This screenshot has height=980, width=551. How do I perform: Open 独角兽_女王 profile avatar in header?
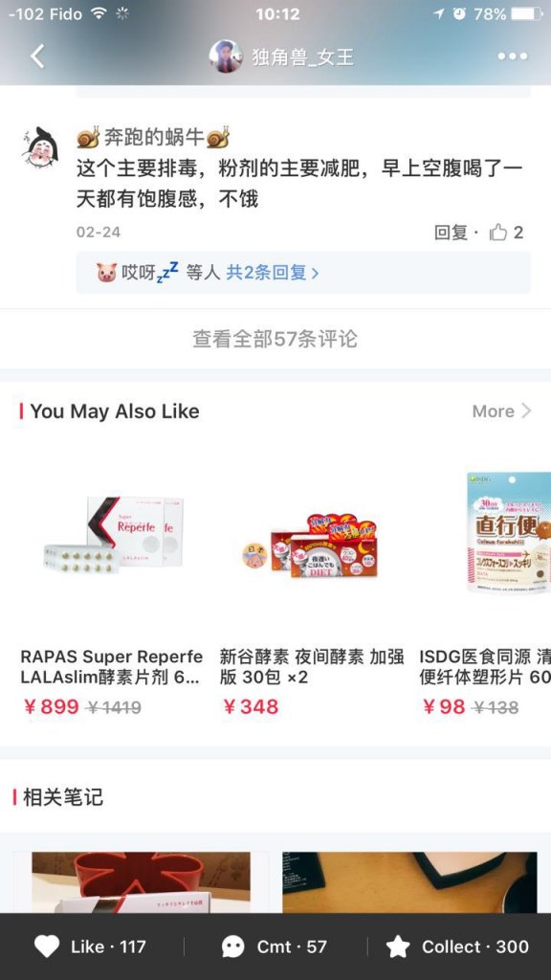point(226,56)
